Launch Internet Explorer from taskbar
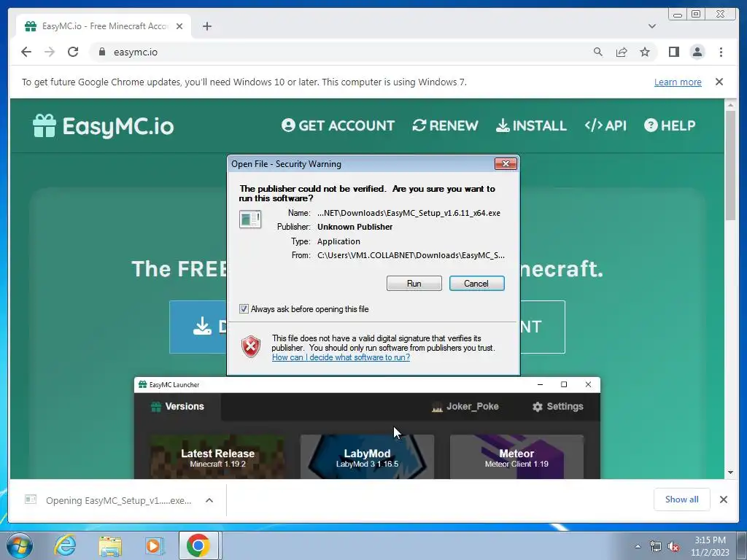 click(65, 545)
